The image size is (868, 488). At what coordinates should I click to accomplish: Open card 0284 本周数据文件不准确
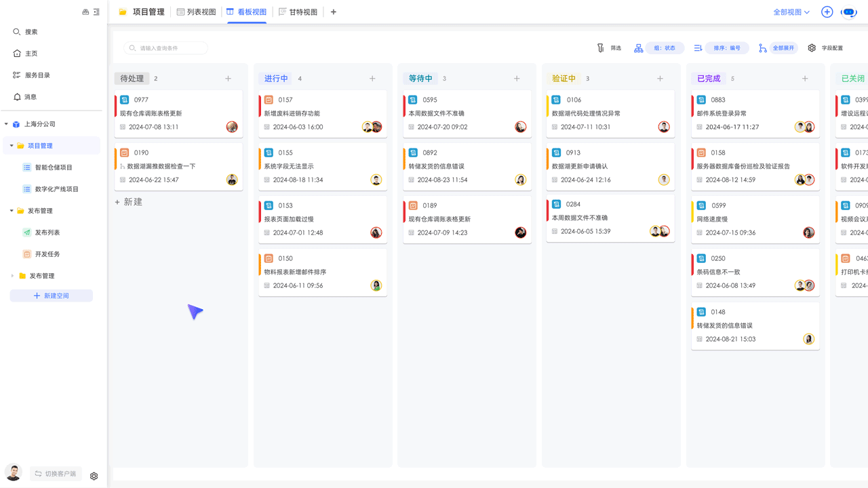coord(610,218)
